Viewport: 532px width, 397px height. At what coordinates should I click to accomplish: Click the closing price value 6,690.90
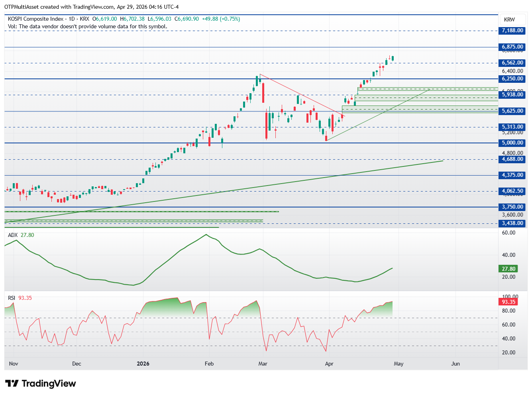[188, 19]
